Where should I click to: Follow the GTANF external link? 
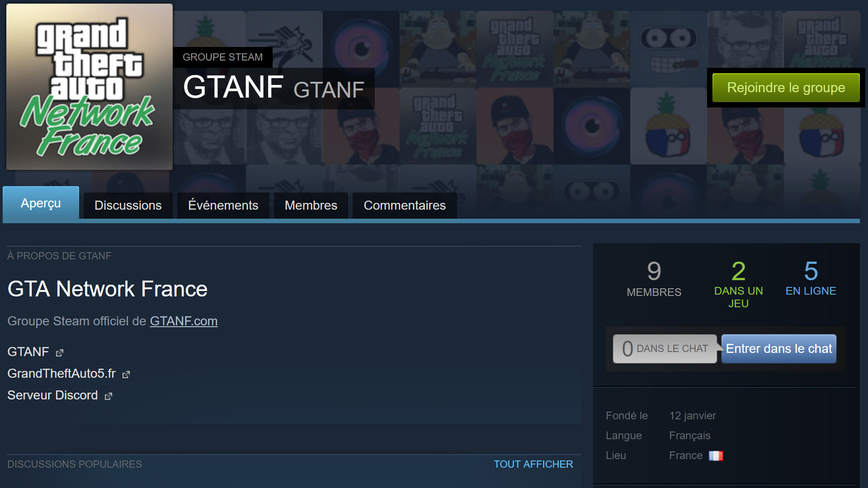pyautogui.click(x=28, y=352)
